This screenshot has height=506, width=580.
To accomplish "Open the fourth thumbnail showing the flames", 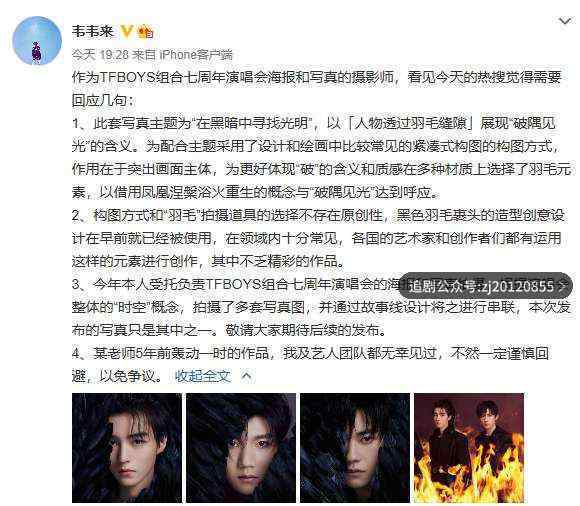I will (469, 448).
